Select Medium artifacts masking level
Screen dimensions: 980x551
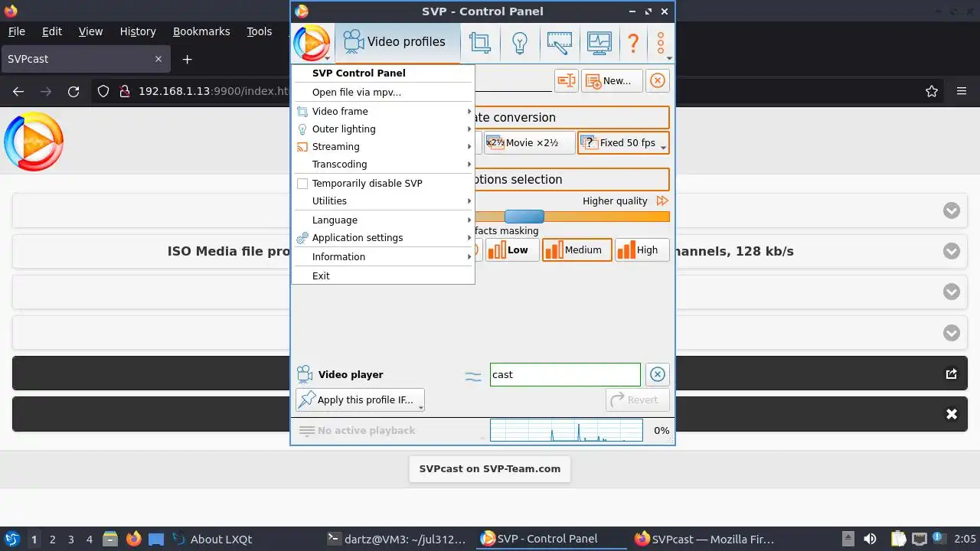(577, 249)
